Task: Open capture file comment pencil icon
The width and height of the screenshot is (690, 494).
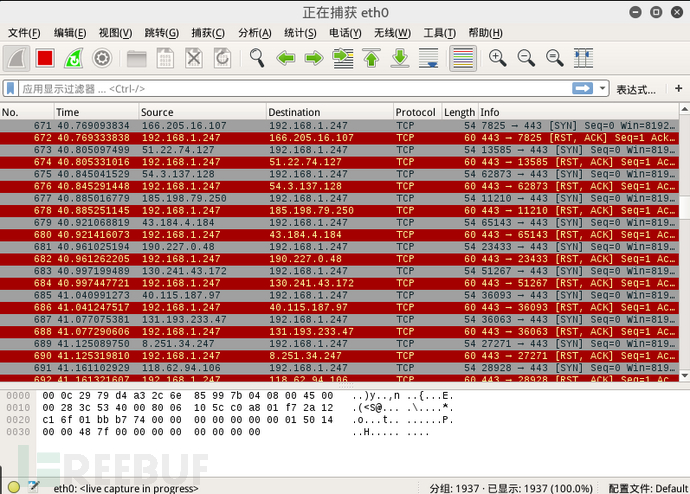Action: coord(34,486)
